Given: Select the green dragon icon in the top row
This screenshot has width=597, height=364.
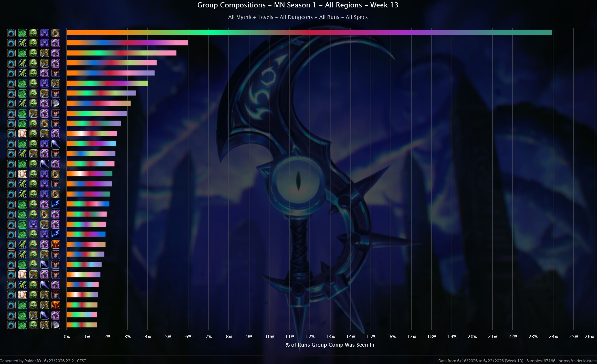Looking at the screenshot, I should [22, 33].
